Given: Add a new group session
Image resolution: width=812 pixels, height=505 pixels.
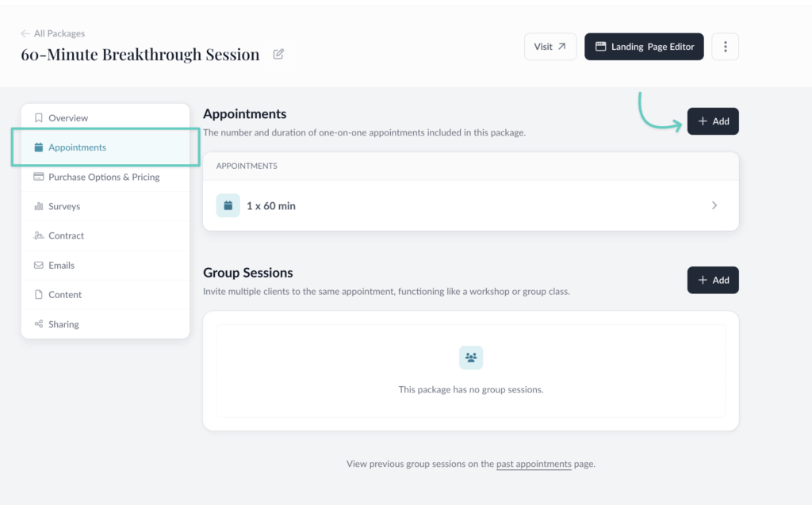Looking at the screenshot, I should tap(713, 280).
